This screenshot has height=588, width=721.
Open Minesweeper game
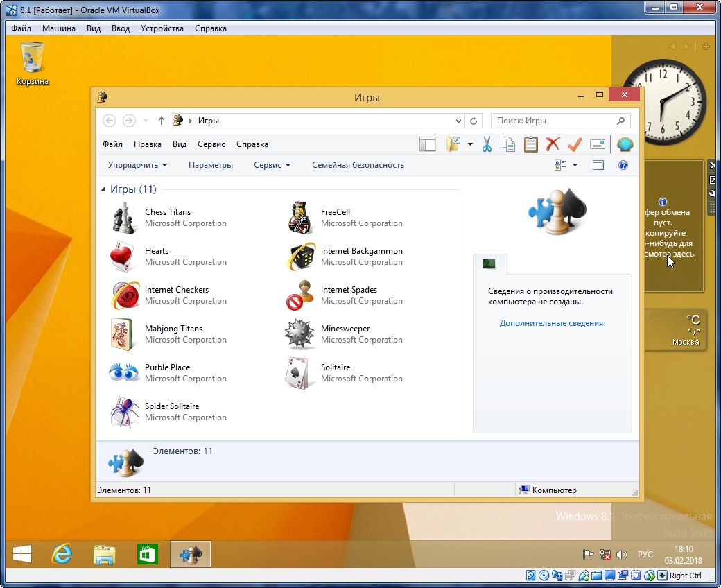[345, 334]
